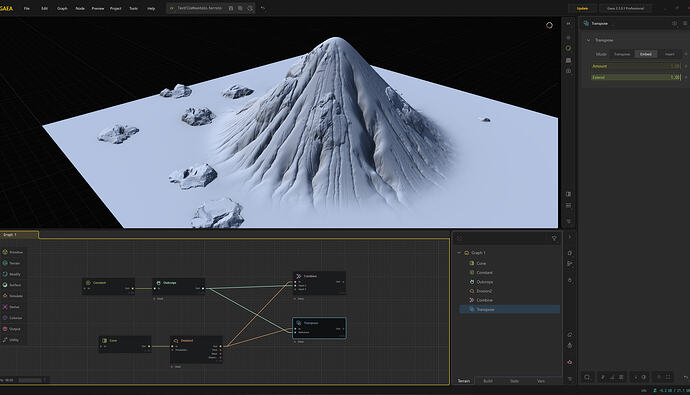
Task: Open the Surface node category
Action: pos(13,285)
